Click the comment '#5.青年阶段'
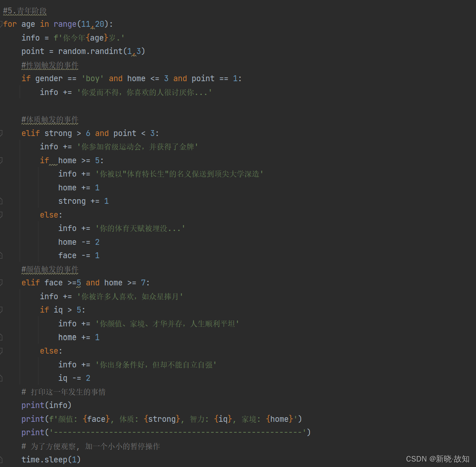Image resolution: width=476 pixels, height=467 pixels. (25, 11)
